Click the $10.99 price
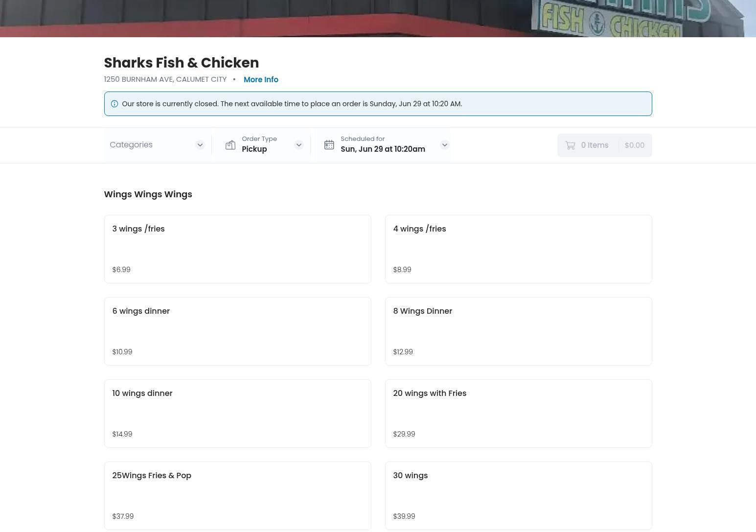This screenshot has width=756, height=532. [x=122, y=352]
